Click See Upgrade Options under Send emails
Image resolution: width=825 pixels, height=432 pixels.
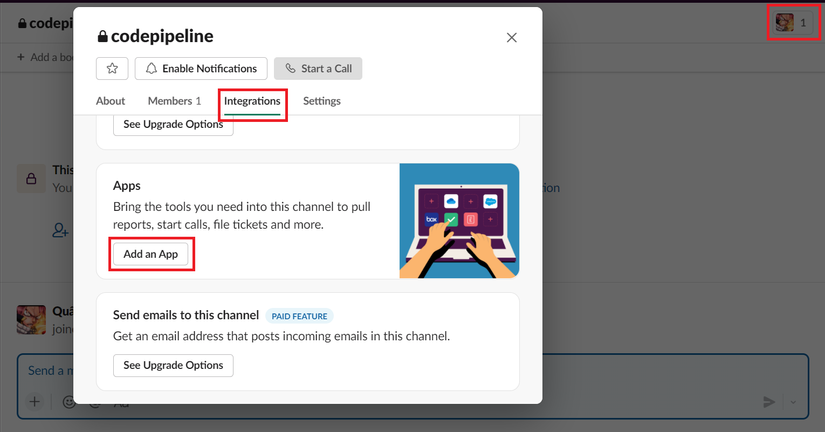coord(173,365)
